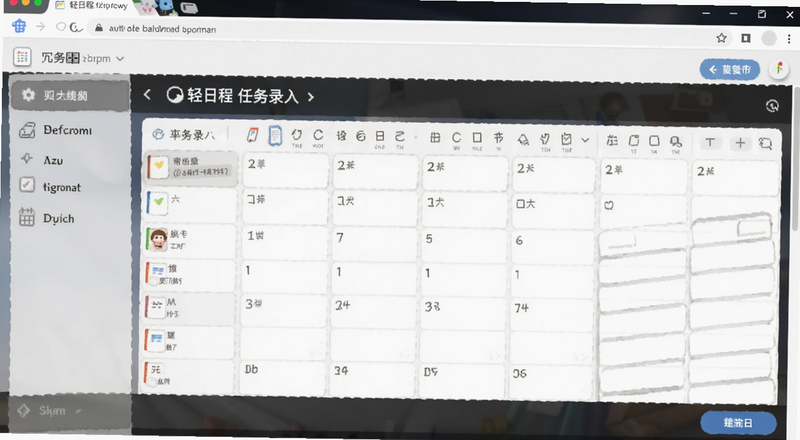This screenshot has height=440, width=800.
Task: Click the C icon beside the table grid icon
Action: (456, 137)
